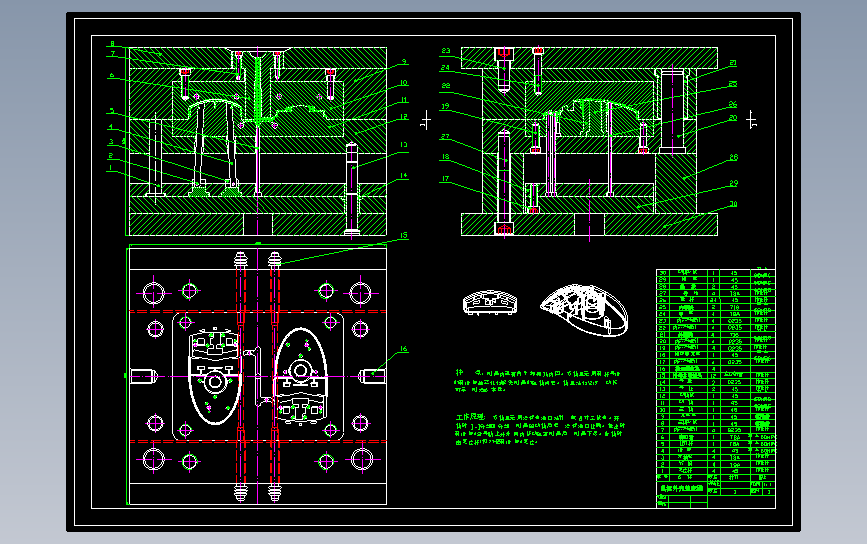This screenshot has height=544, width=867.
Task: Select callout number 2 left of the front section
Action: tap(111, 156)
